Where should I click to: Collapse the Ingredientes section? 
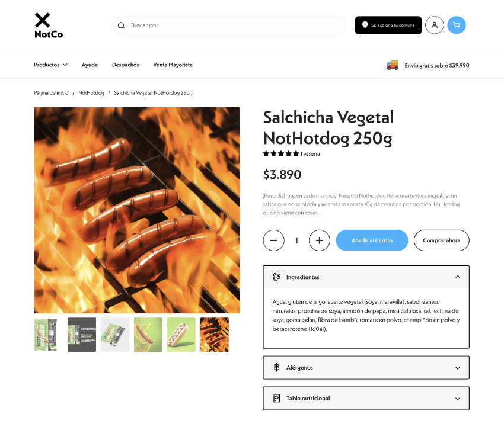[457, 277]
